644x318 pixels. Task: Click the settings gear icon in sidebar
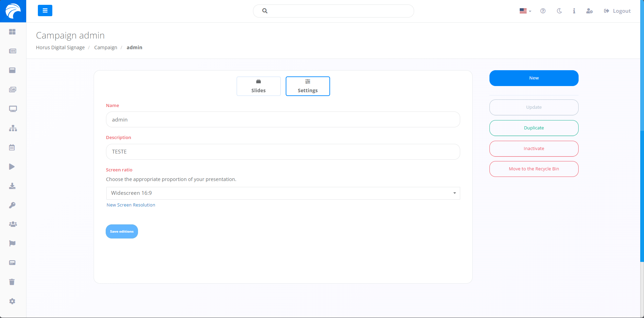point(12,301)
